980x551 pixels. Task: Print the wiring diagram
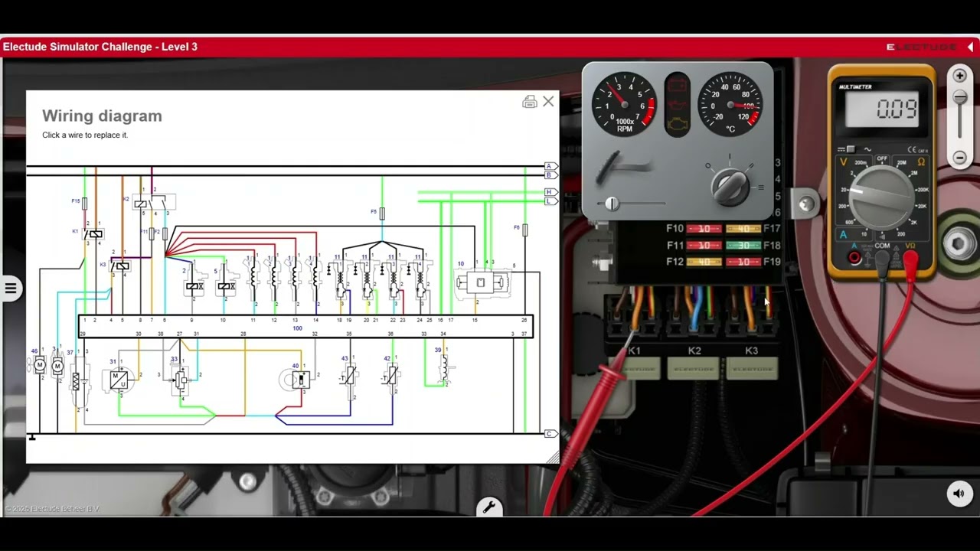point(529,102)
